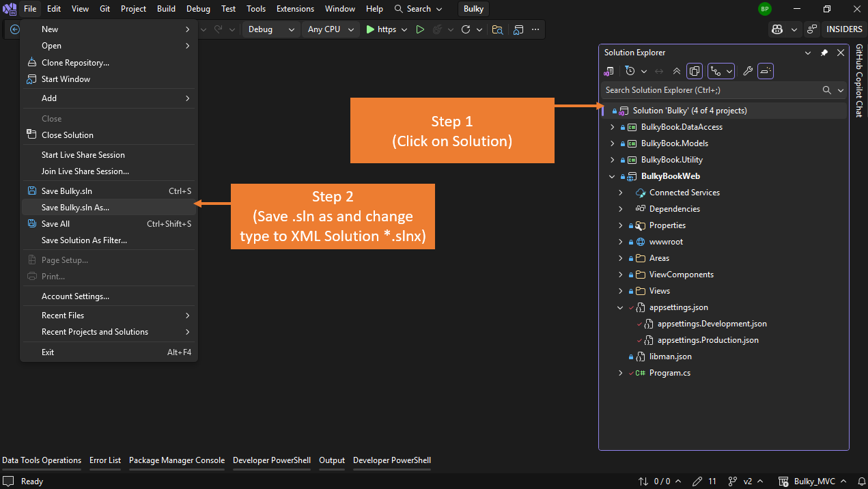Screen dimensions: 868x489
Task: Choose Save Bulky.sln As... menu entry
Action: (x=75, y=208)
